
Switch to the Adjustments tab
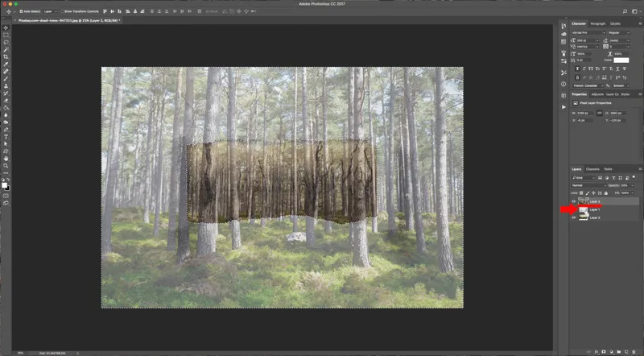597,94
